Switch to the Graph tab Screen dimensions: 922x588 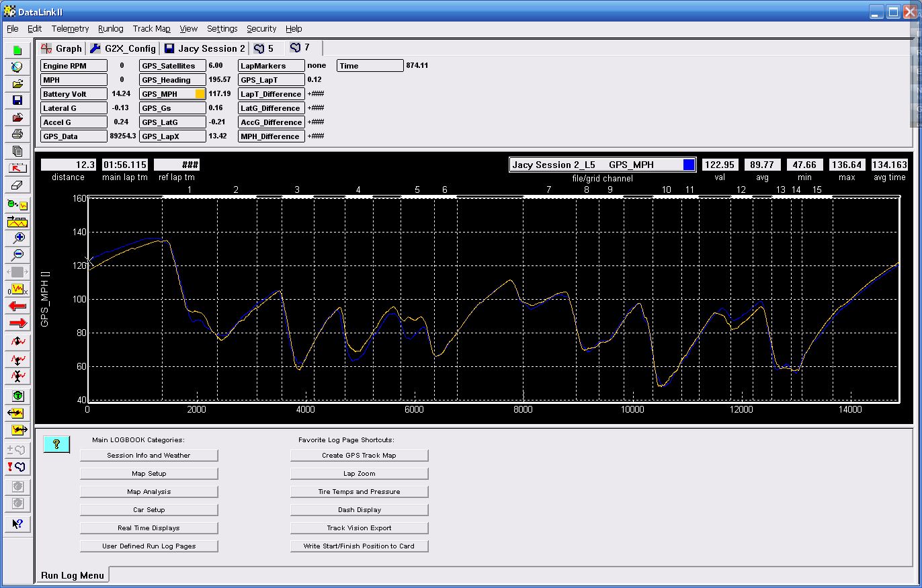pos(61,48)
